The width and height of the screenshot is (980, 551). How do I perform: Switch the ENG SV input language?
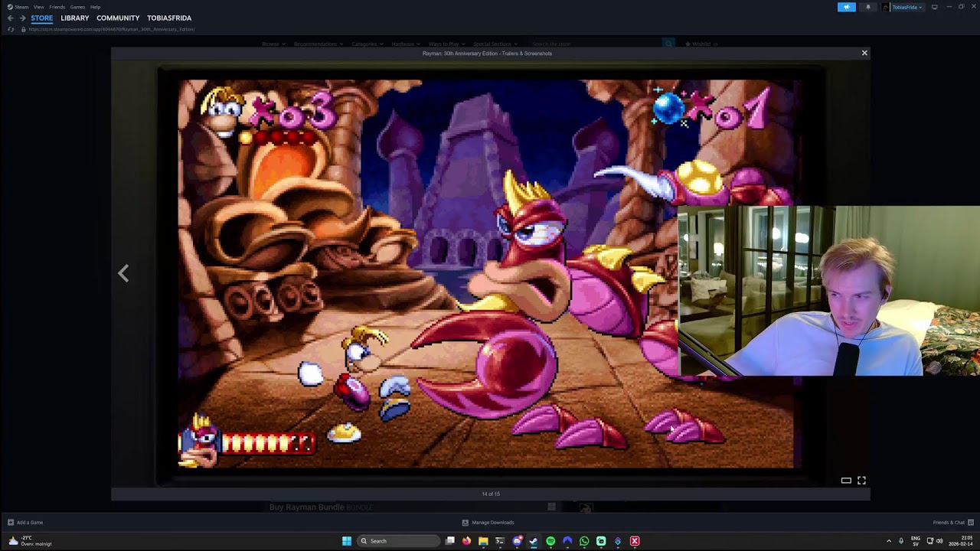pos(916,541)
